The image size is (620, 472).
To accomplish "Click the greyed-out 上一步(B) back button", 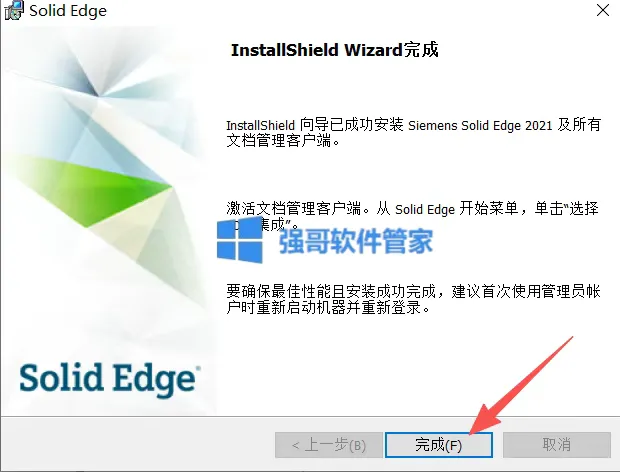I will [329, 445].
